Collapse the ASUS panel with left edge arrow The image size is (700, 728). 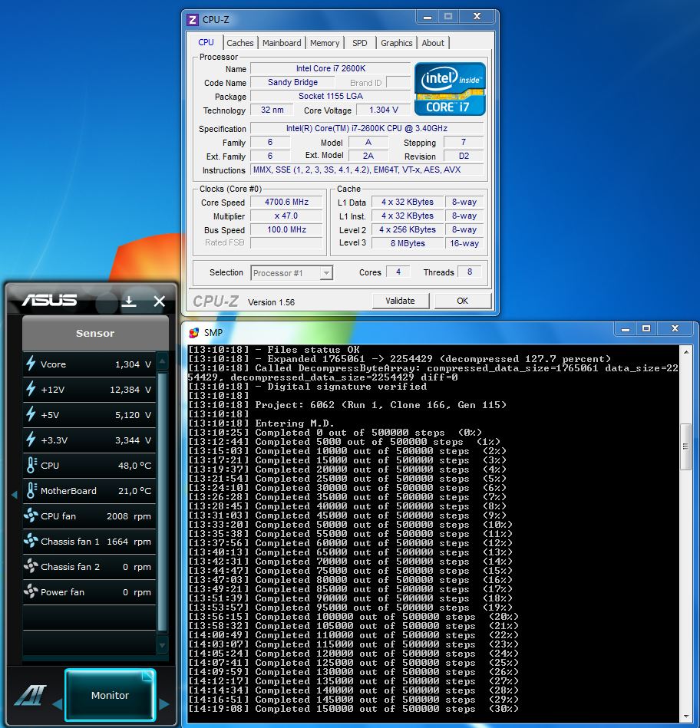(14, 495)
